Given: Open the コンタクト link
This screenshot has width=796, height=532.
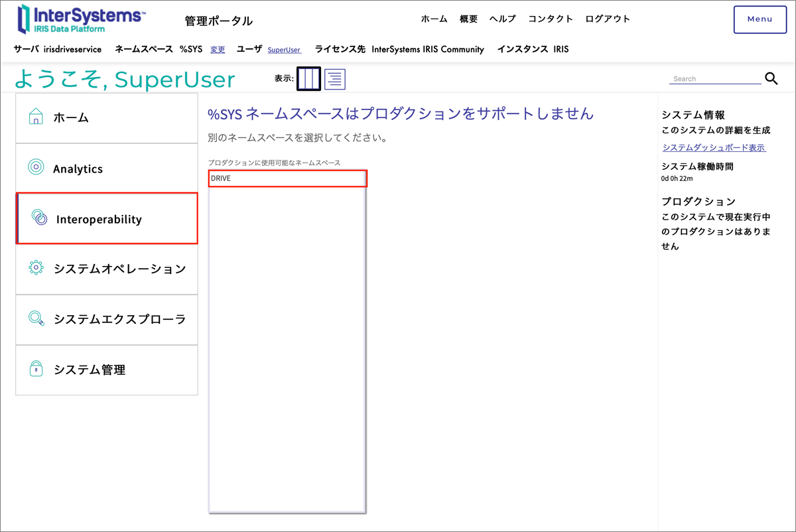Looking at the screenshot, I should 551,19.
